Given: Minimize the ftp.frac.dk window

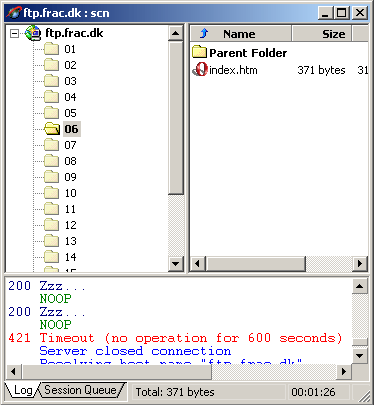Looking at the screenshot, I should pos(325,13).
